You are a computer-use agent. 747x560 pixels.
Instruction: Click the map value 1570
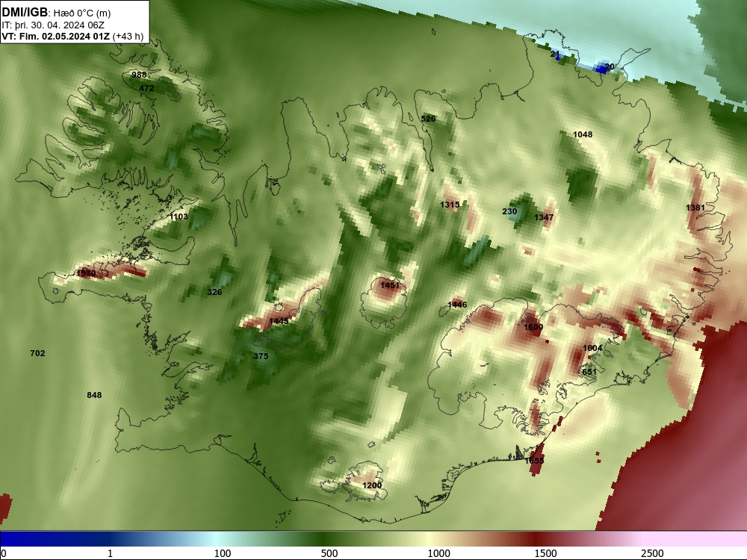click(86, 273)
